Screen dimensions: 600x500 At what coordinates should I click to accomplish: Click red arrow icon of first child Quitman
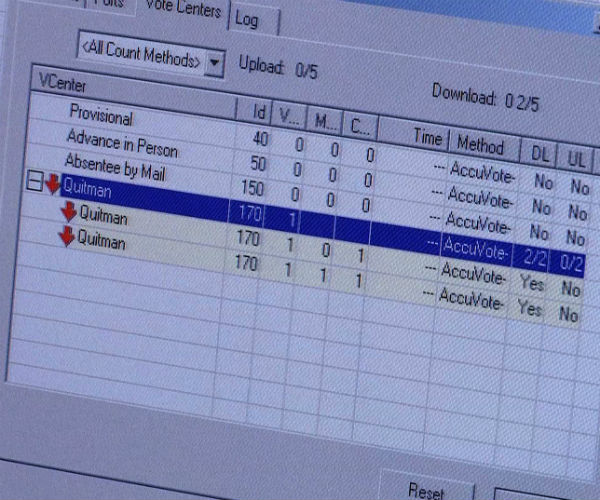pyautogui.click(x=69, y=211)
